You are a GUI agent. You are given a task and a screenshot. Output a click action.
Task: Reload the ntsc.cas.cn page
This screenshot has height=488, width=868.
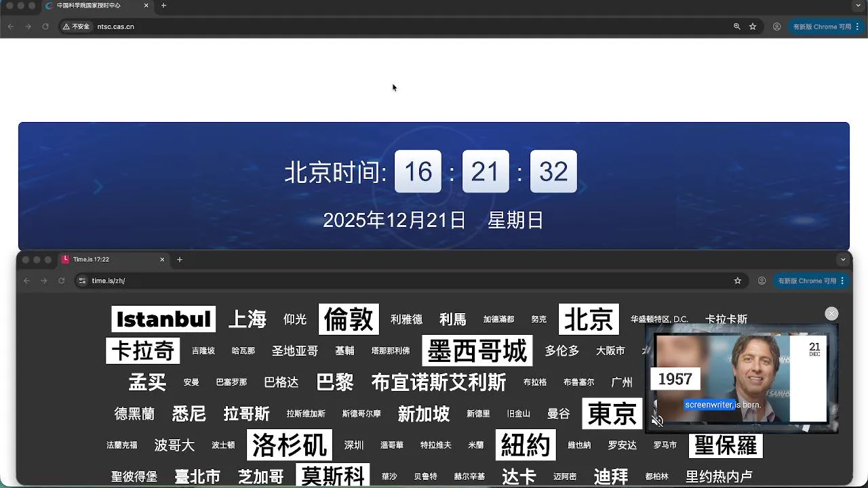(x=45, y=26)
